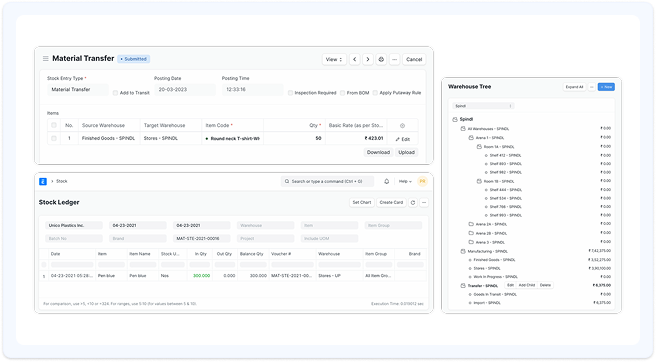The width and height of the screenshot is (656, 362).
Task: Click the Create Card button
Action: click(391, 203)
